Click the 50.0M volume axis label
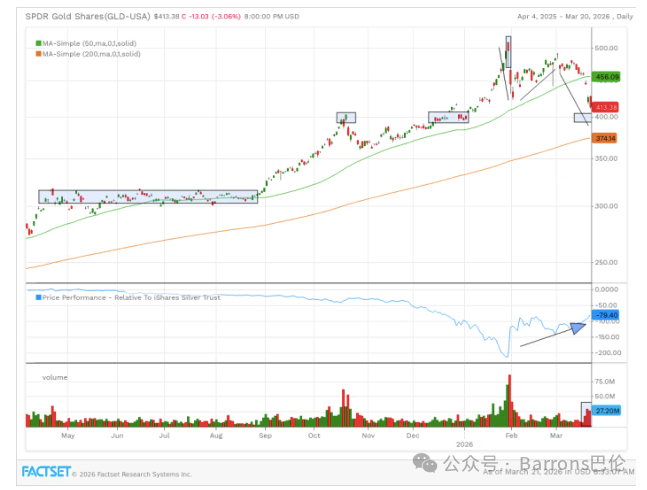The width and height of the screenshot is (647, 490). [604, 396]
